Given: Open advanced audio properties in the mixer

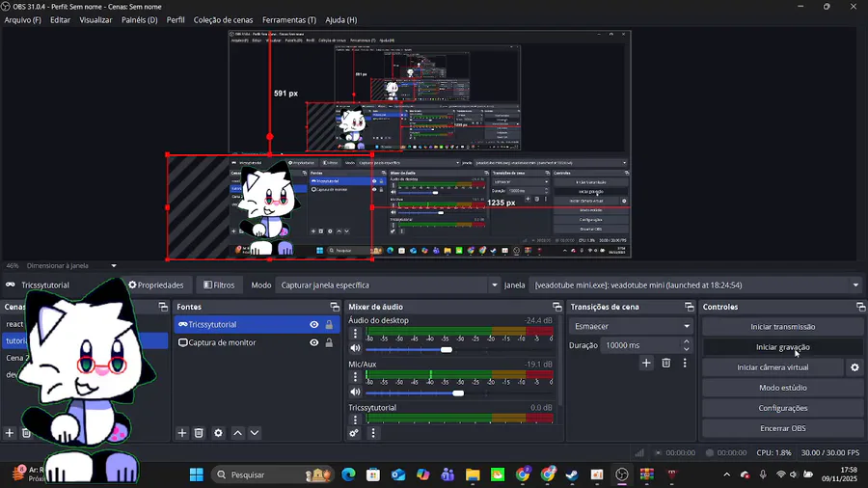Looking at the screenshot, I should [354, 433].
